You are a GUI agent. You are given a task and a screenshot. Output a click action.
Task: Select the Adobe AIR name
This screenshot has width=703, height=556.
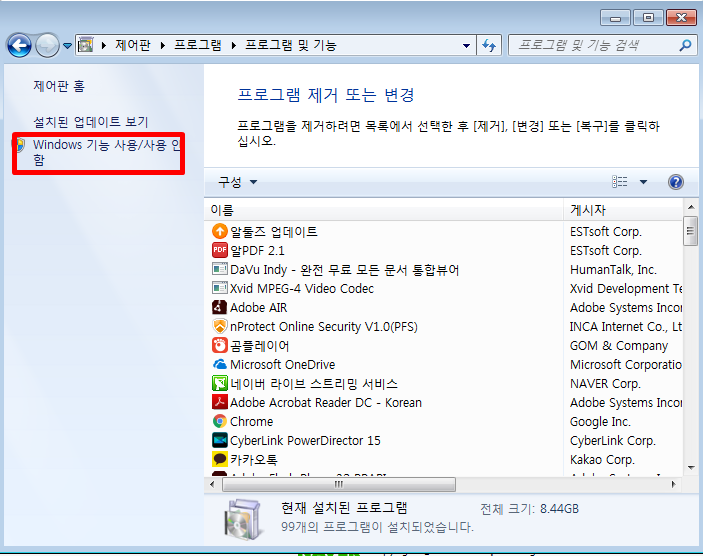pos(259,308)
